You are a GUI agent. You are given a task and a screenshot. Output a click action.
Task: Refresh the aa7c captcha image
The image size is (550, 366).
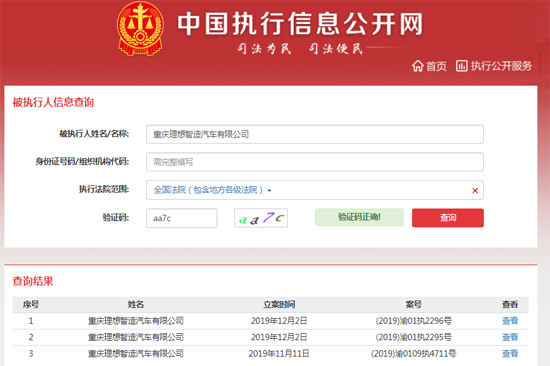tap(261, 218)
